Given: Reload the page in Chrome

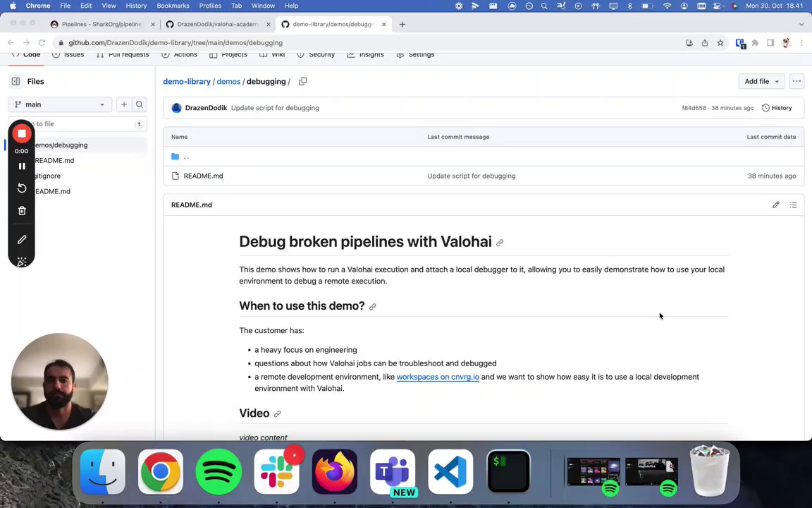Looking at the screenshot, I should [x=42, y=43].
